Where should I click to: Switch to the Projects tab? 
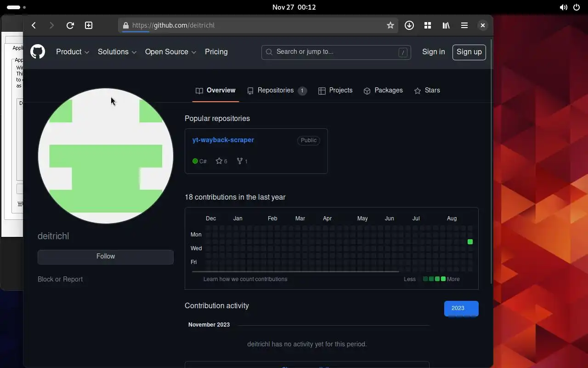pyautogui.click(x=335, y=91)
